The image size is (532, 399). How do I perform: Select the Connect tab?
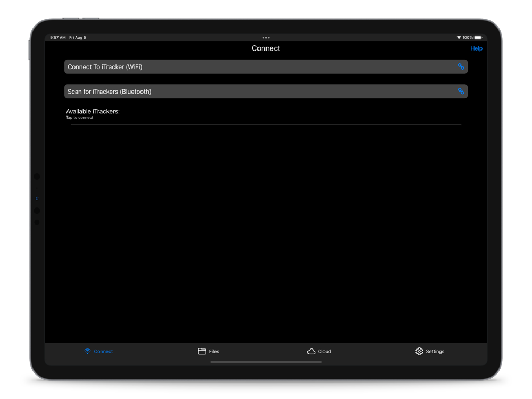tap(98, 351)
